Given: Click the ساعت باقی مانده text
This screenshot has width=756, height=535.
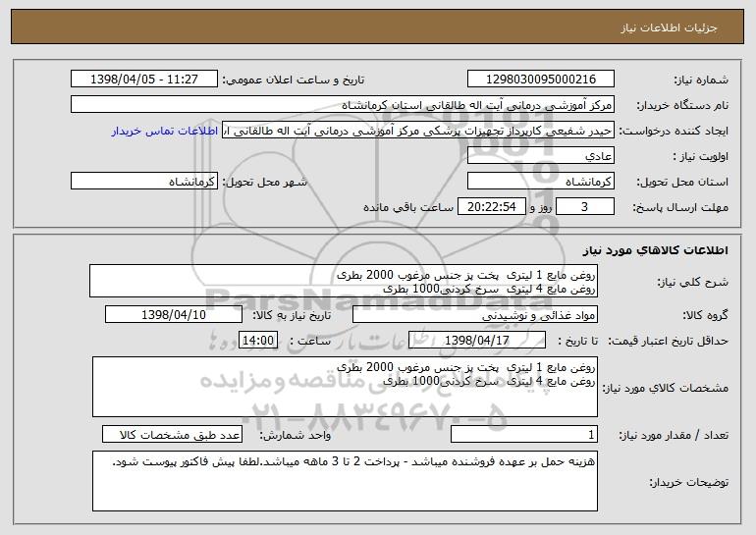Looking at the screenshot, I should tap(408, 208).
